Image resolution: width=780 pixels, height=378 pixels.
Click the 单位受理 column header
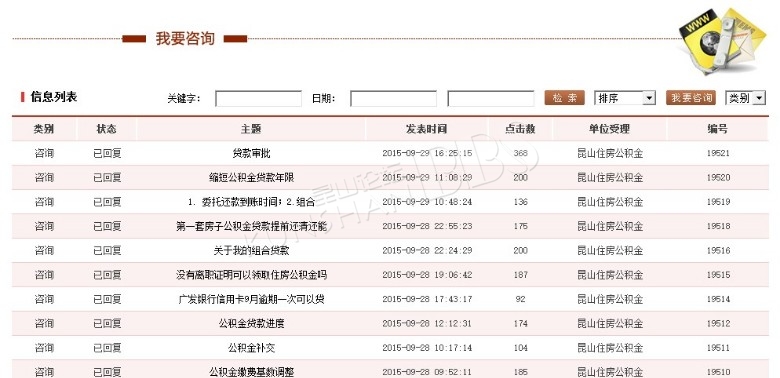click(x=609, y=129)
